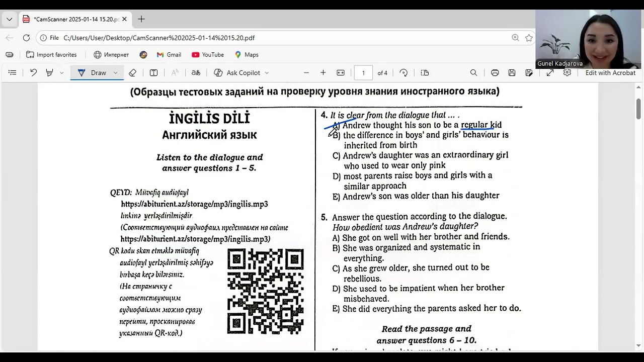This screenshot has width=644, height=362.
Task: Select the CamScanner 2025-01-14 PDF tab
Action: coord(75,19)
